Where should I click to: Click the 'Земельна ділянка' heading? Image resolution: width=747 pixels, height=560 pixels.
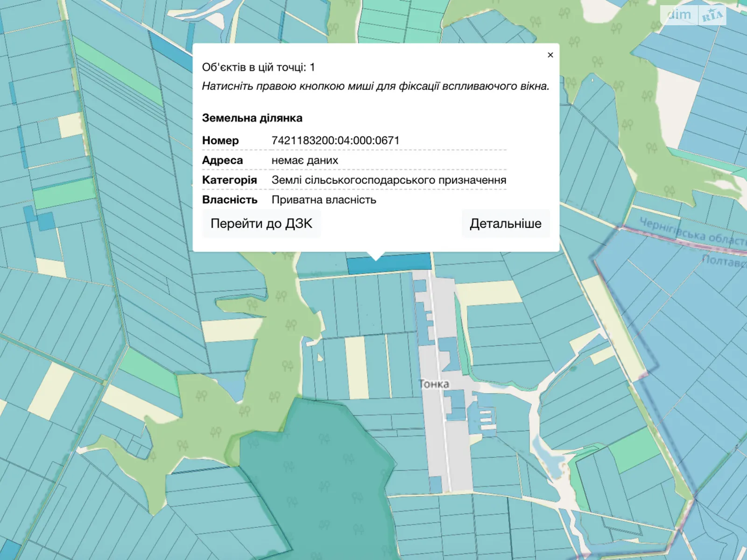pyautogui.click(x=252, y=118)
